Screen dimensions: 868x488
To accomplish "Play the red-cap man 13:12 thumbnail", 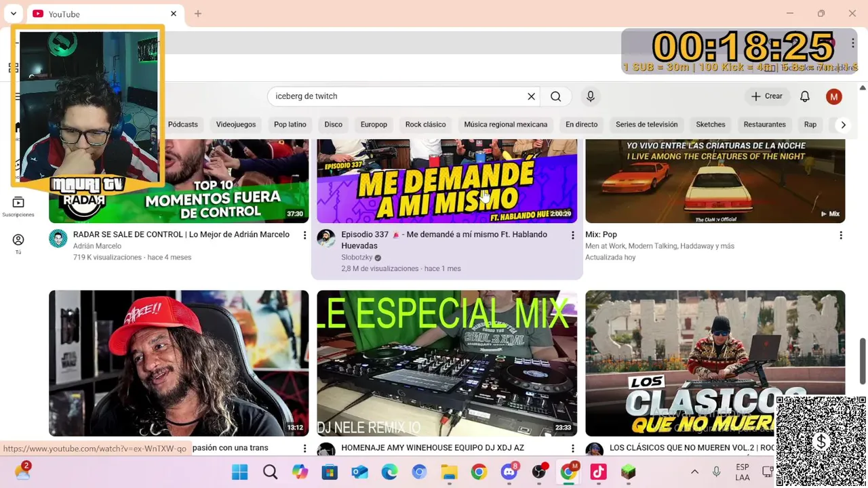I will [x=178, y=363].
